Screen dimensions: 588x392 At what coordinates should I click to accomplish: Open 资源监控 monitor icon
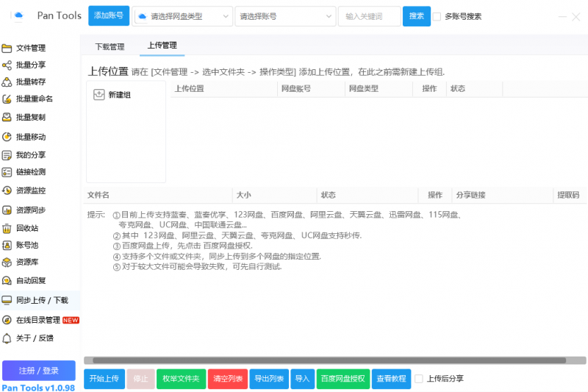coord(7,190)
